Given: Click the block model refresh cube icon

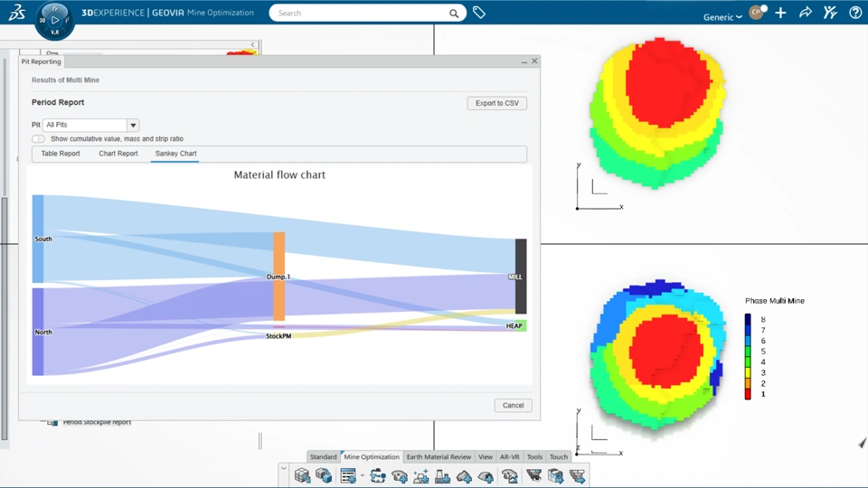Looking at the screenshot, I should click(324, 476).
